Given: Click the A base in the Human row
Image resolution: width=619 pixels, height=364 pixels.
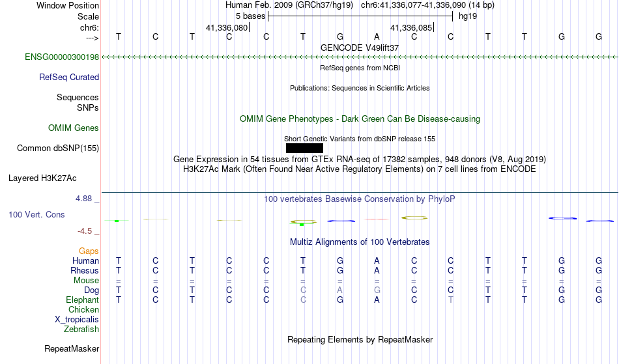Looking at the screenshot, I should [377, 260].
